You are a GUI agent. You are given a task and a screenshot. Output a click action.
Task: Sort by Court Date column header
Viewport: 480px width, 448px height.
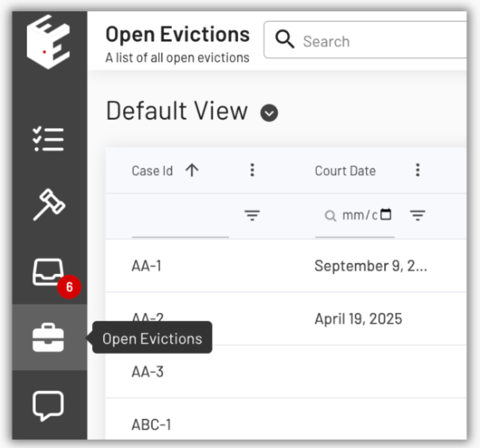345,171
